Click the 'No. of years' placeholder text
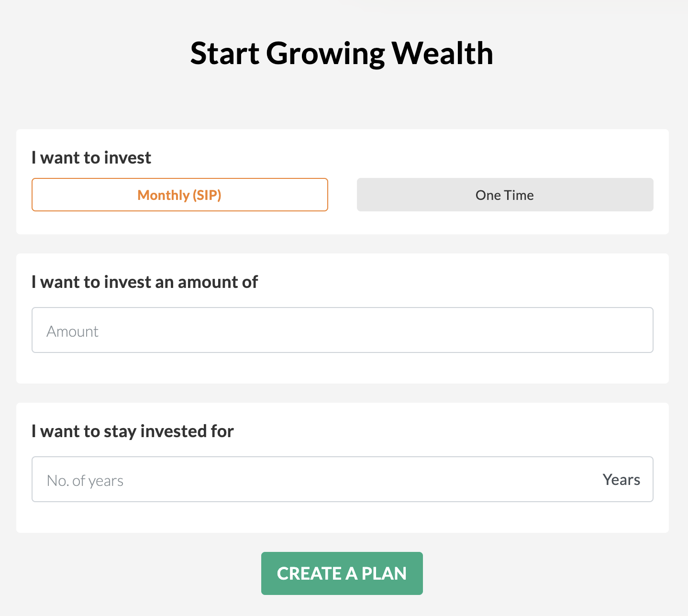This screenshot has height=616, width=688. (85, 481)
